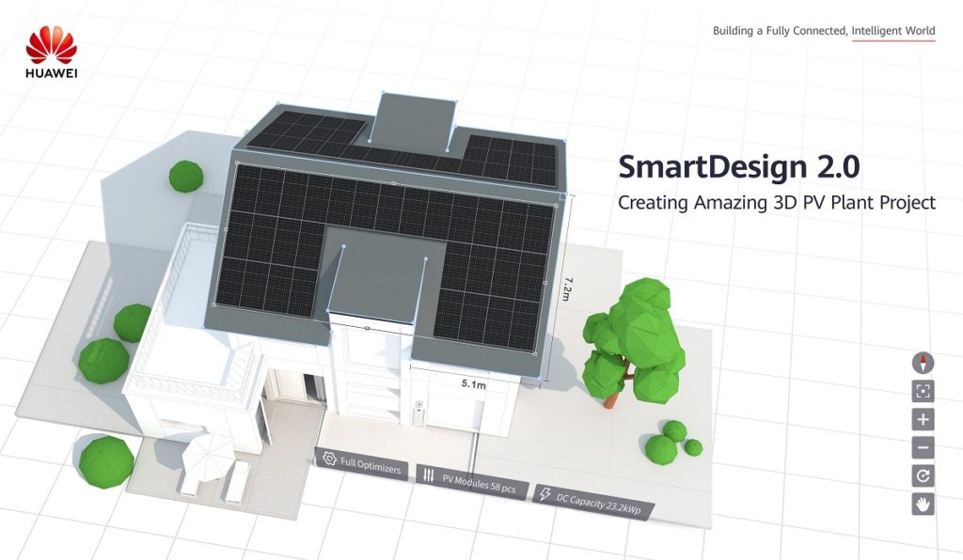Click the fit-to-view frame icon
The width and height of the screenshot is (963, 560).
click(x=924, y=391)
